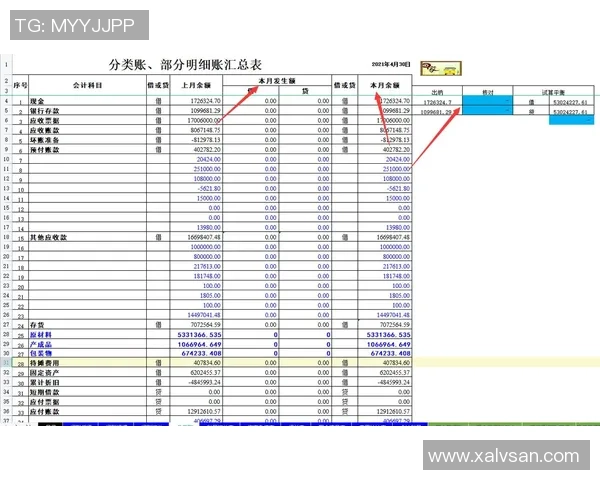Select the date cell 2021年4月30日
Image resolution: width=600 pixels, height=480 pixels.
(x=391, y=64)
